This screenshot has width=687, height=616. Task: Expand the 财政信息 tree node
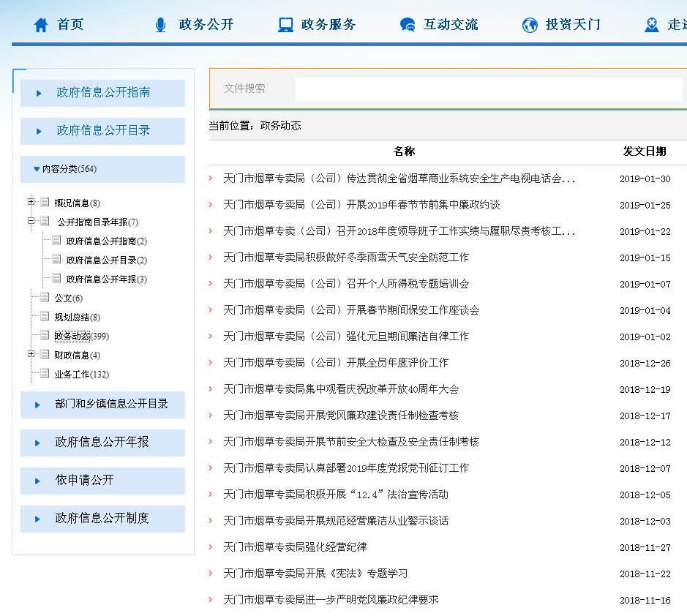point(31,354)
